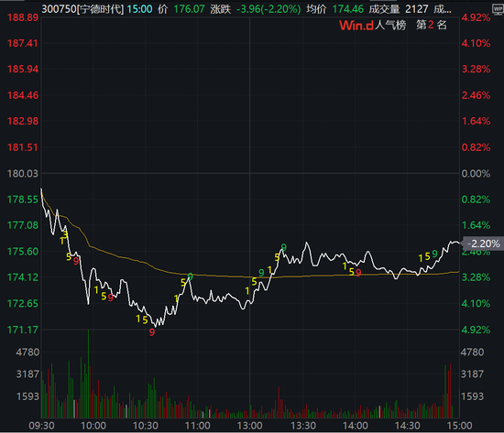Screen dimensions: 504x433
Task: Click the 181.51 price axis label
Action: tap(23, 147)
